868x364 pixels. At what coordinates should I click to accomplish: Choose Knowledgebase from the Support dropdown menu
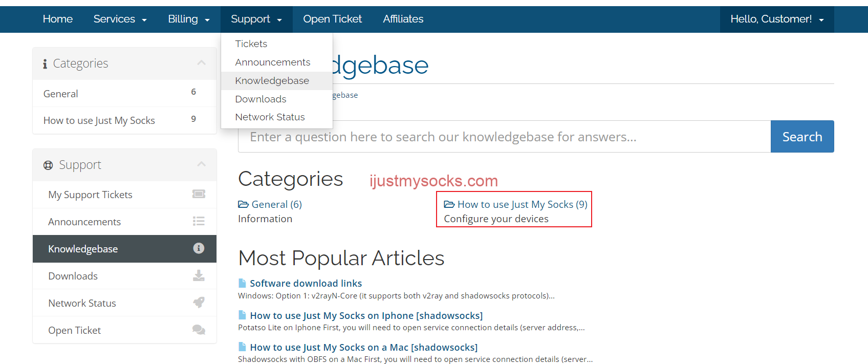coord(277,81)
